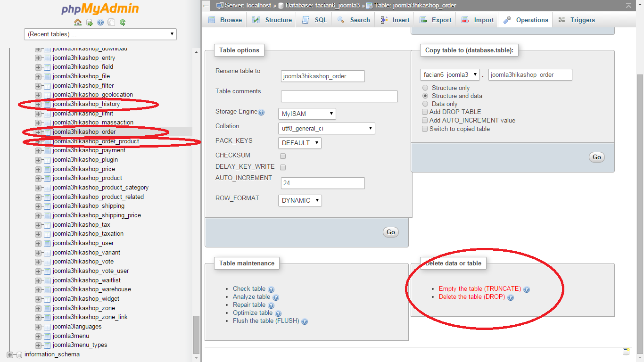Click table icon for joomla3menu
This screenshot has width=644, height=362.
pyautogui.click(x=47, y=336)
